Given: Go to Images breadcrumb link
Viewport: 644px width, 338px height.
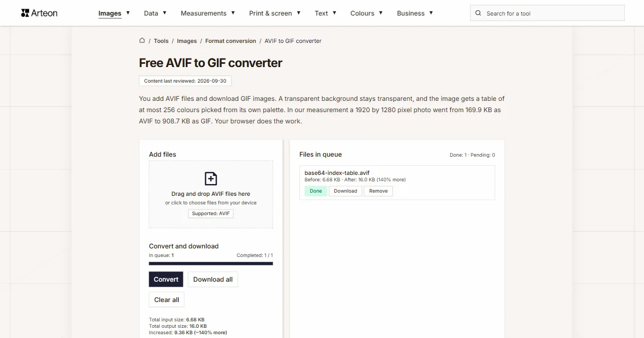Looking at the screenshot, I should [187, 41].
